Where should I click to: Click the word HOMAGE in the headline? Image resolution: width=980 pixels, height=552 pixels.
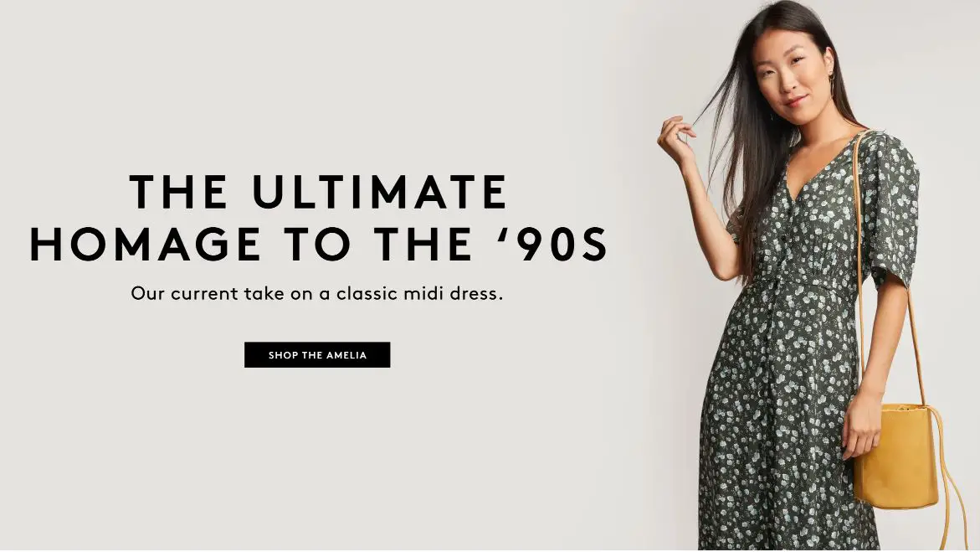pos(145,244)
